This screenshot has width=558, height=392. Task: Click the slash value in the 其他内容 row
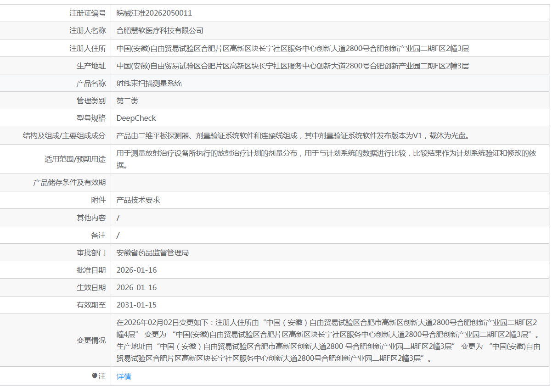click(118, 218)
